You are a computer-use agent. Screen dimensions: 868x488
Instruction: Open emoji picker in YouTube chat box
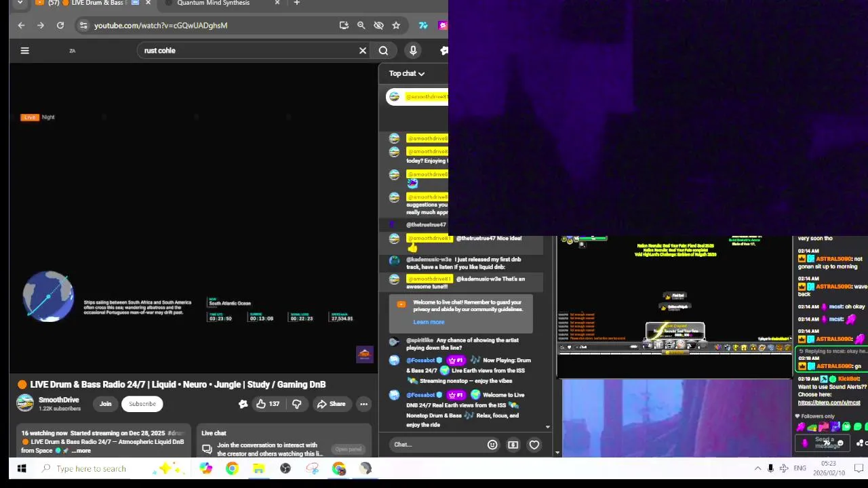pos(492,445)
